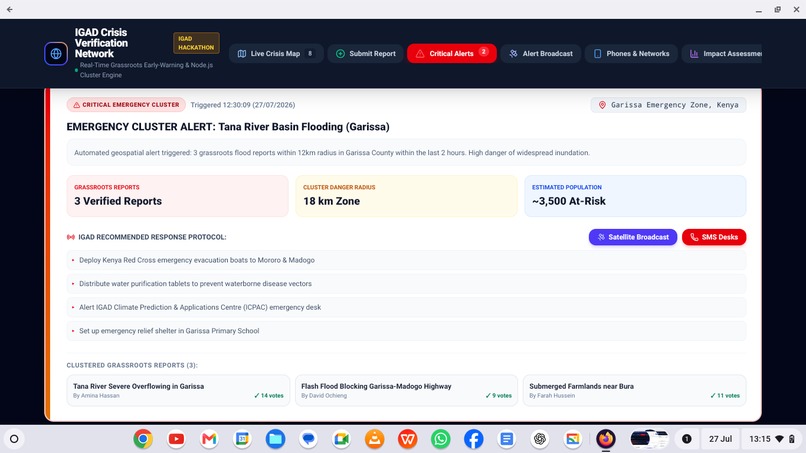Click the globe app logo icon
The width and height of the screenshot is (806, 453).
[x=56, y=53]
